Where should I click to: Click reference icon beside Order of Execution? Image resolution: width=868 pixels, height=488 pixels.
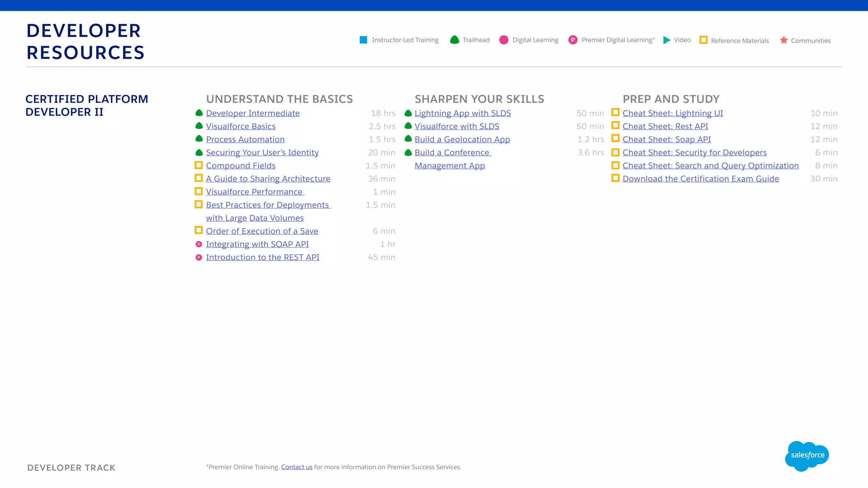[198, 230]
